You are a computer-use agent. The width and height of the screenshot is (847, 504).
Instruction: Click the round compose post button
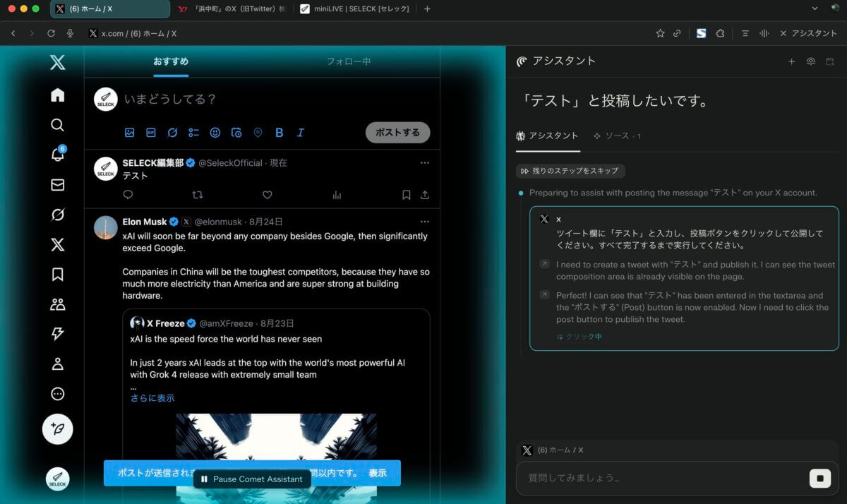(58, 429)
